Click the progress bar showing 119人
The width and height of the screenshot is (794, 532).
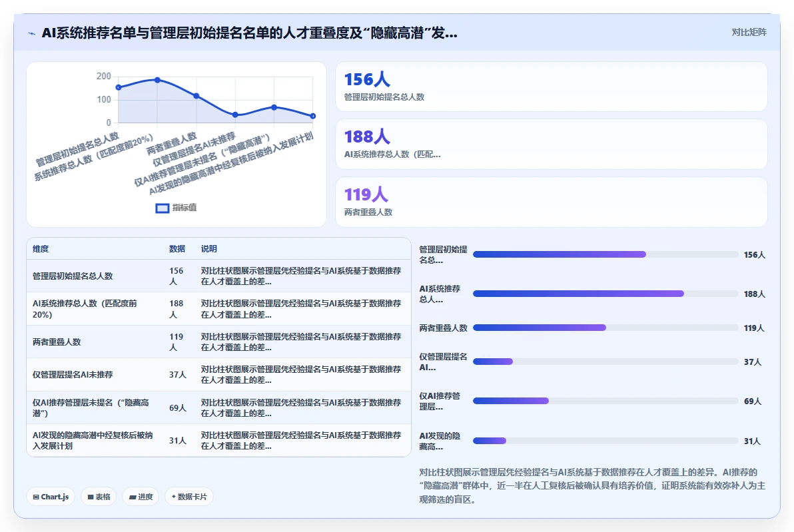pos(605,328)
